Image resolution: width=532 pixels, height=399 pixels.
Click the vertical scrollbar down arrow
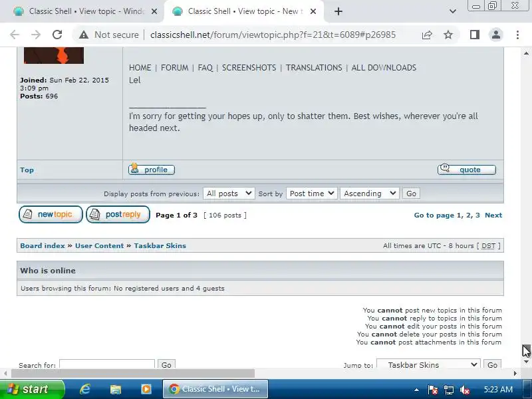(526, 362)
